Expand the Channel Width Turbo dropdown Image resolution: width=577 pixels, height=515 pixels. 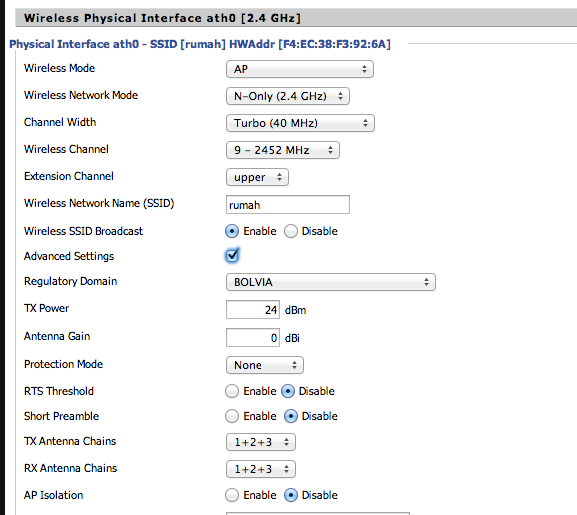click(x=300, y=123)
